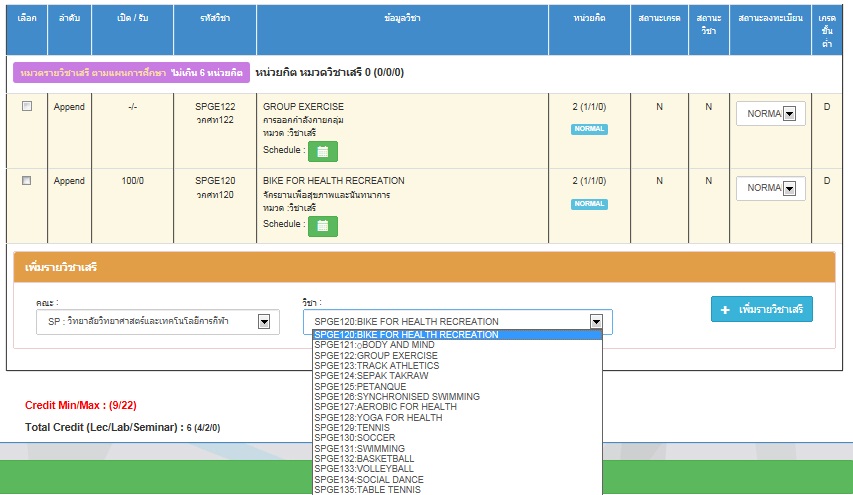Open NORMAL status dropdown for SPGE120
The width and height of the screenshot is (853, 495).
770,188
